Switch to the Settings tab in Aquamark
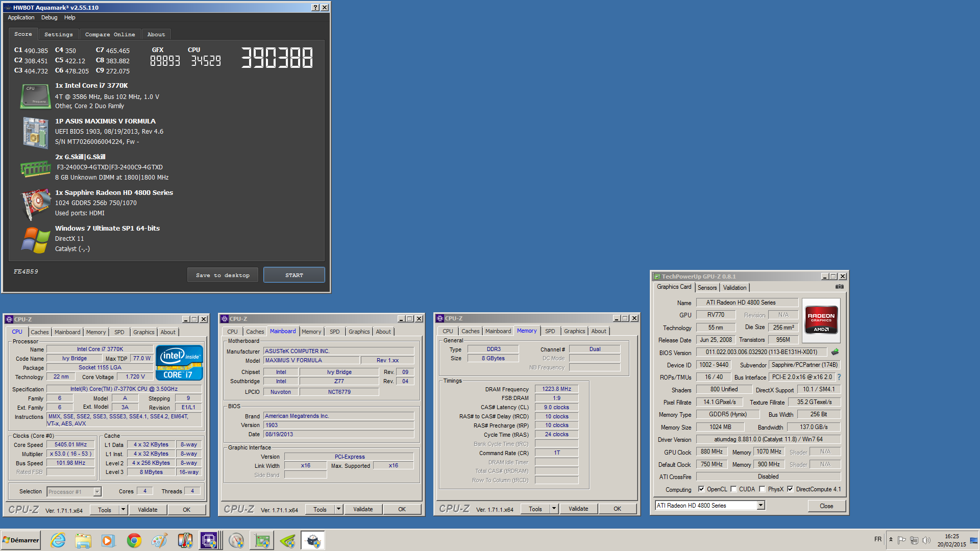Viewport: 980px width, 551px height. (58, 34)
